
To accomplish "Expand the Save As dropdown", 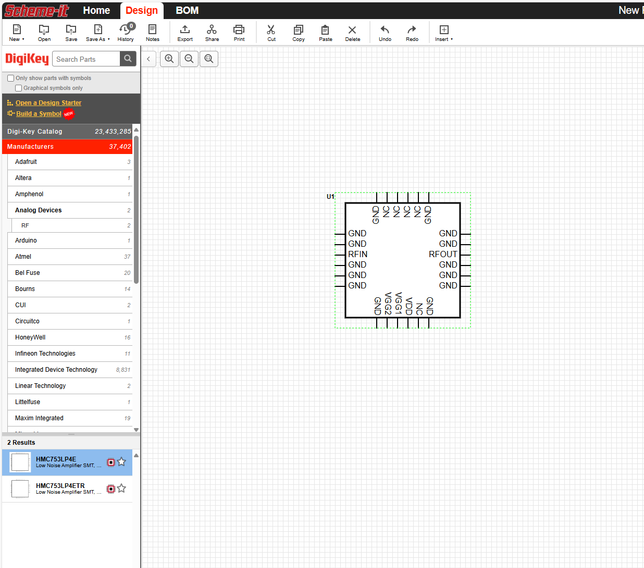I will pyautogui.click(x=97, y=33).
